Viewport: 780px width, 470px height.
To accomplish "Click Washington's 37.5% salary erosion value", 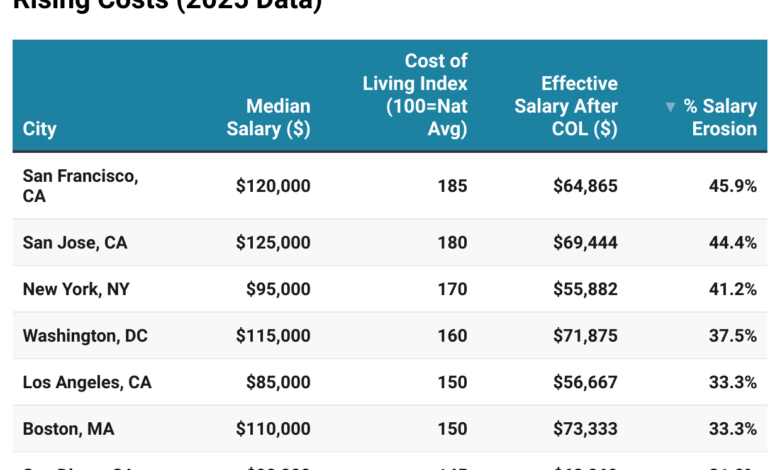I will [x=732, y=336].
